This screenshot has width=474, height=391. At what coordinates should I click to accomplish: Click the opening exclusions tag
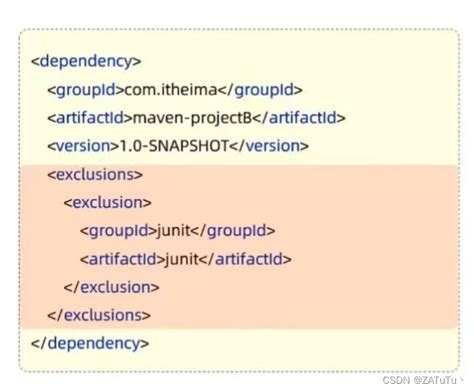95,175
